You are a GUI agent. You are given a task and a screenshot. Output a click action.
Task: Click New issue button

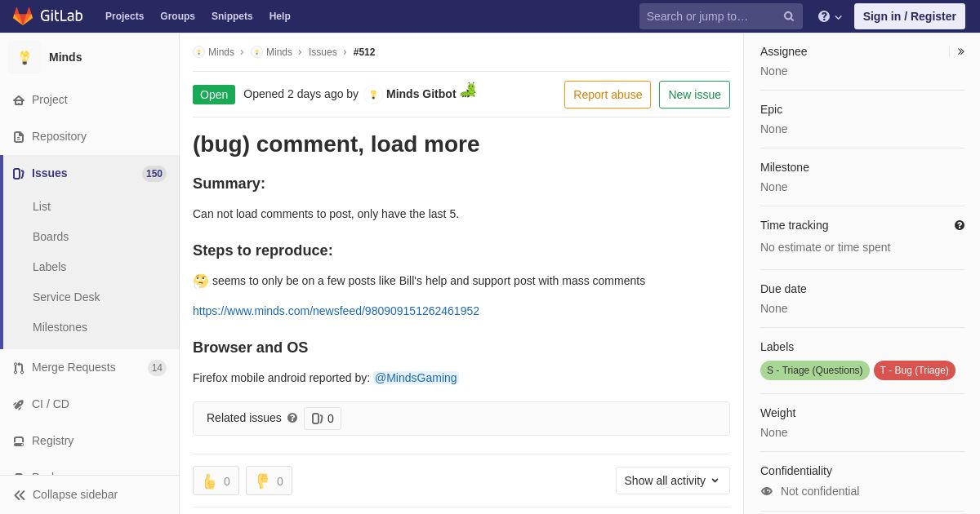(x=694, y=95)
